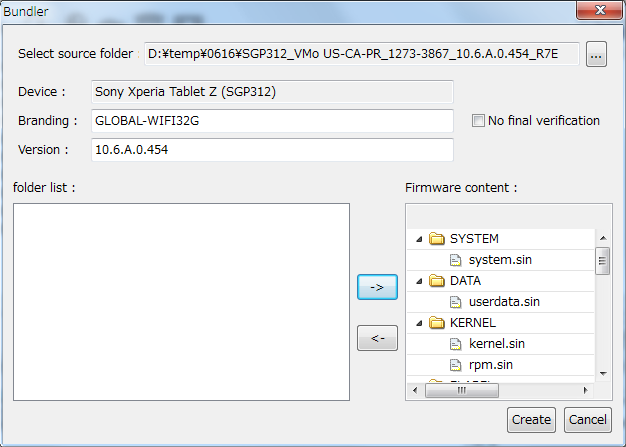The height and width of the screenshot is (447, 626).
Task: Click the rpm.sin file icon
Action: 456,365
